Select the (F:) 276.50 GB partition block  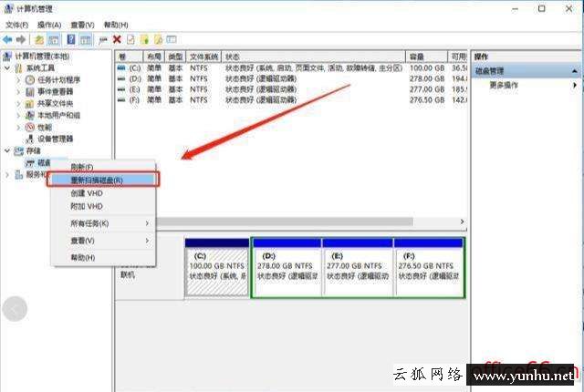pos(429,267)
